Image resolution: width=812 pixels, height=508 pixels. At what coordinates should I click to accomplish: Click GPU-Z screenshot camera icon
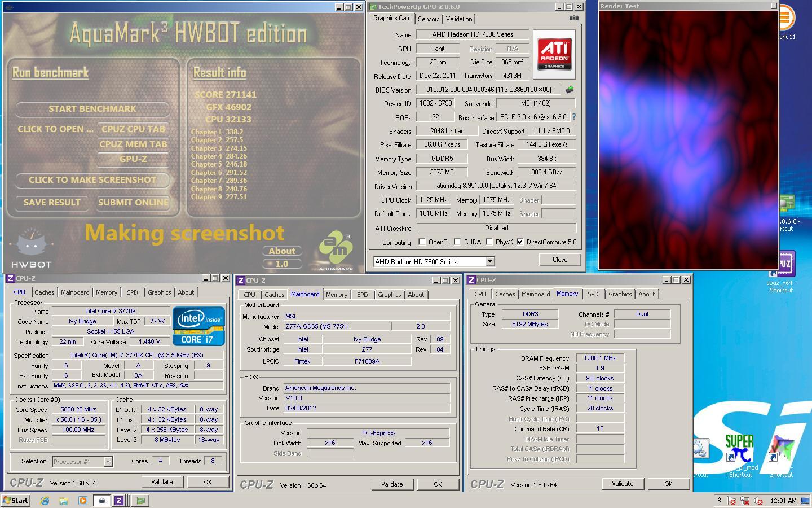click(x=573, y=18)
